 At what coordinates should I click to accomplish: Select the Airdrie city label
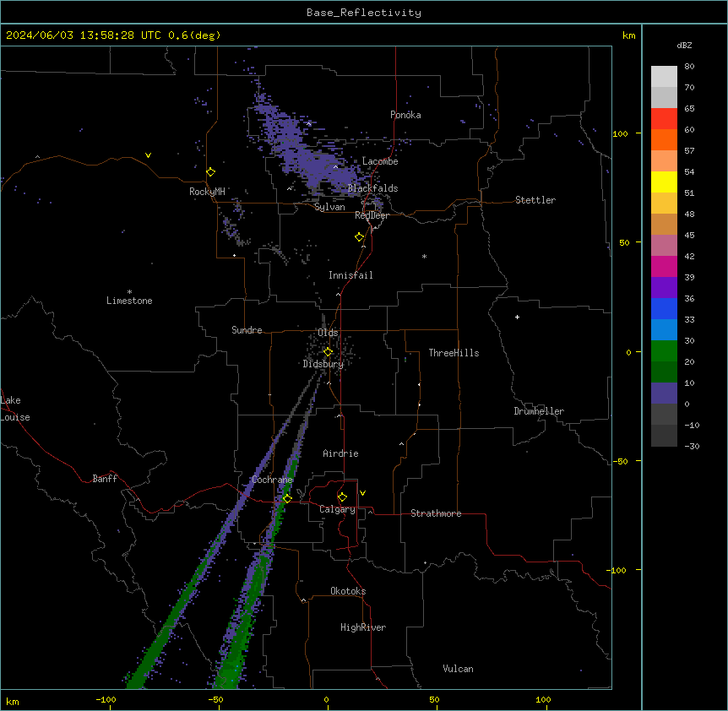point(341,453)
